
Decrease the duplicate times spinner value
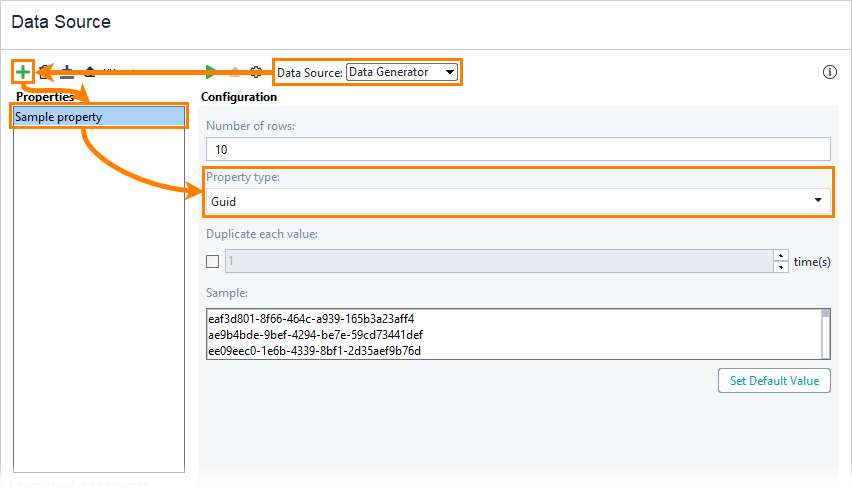click(x=780, y=267)
